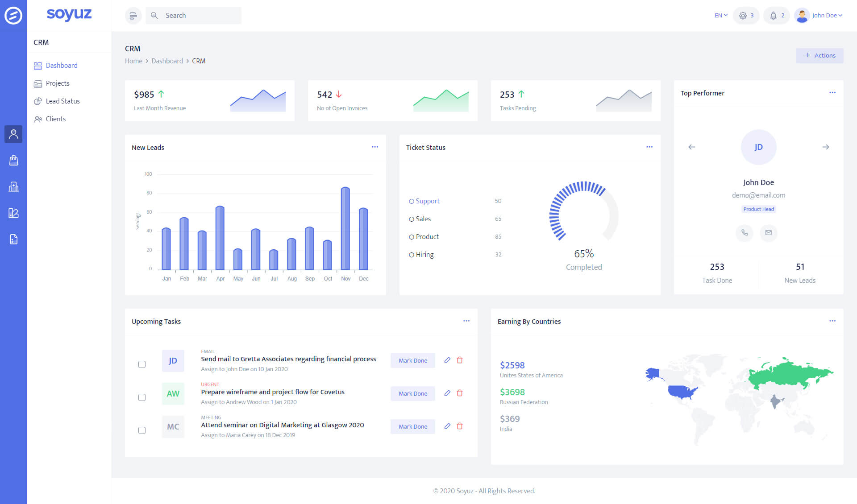
Task: Click the settings gear in header
Action: [743, 16]
